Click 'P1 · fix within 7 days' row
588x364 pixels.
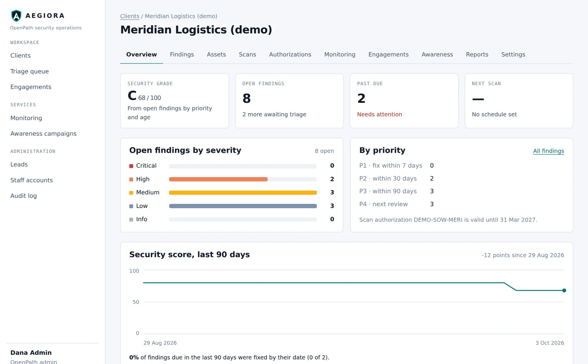pos(397,166)
